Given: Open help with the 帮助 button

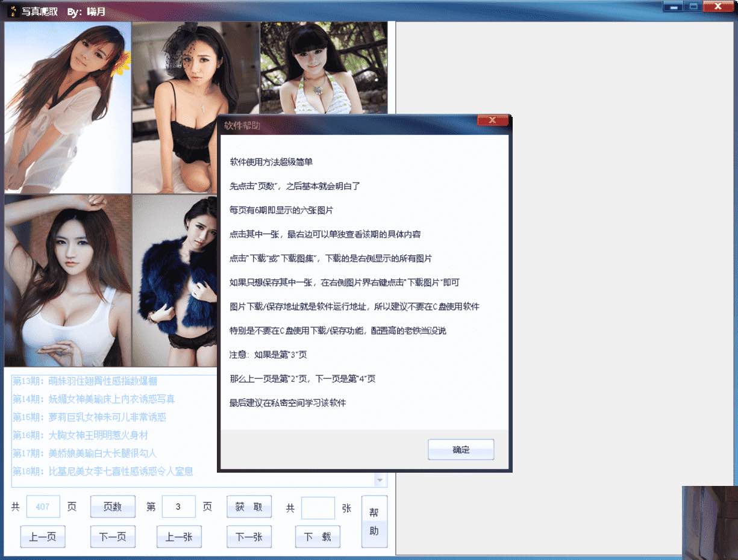Looking at the screenshot, I should (x=374, y=521).
